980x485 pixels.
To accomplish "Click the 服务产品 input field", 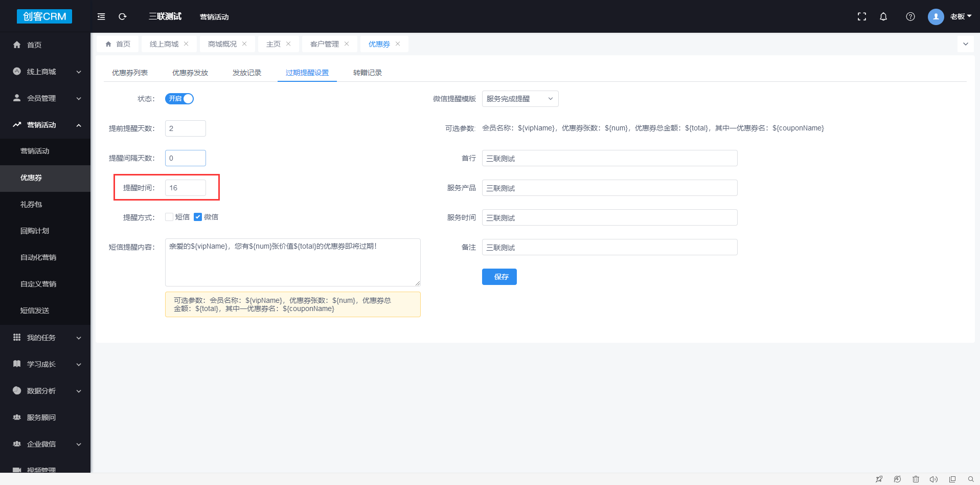I will click(x=610, y=188).
